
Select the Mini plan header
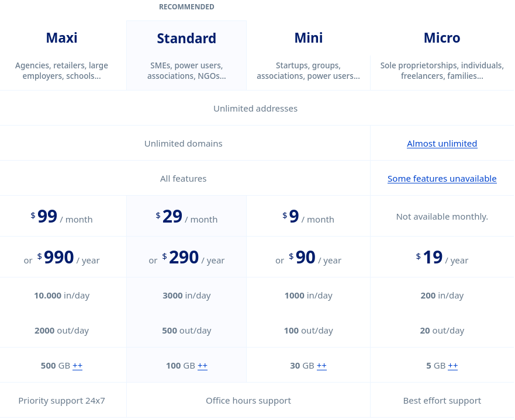[x=308, y=38]
